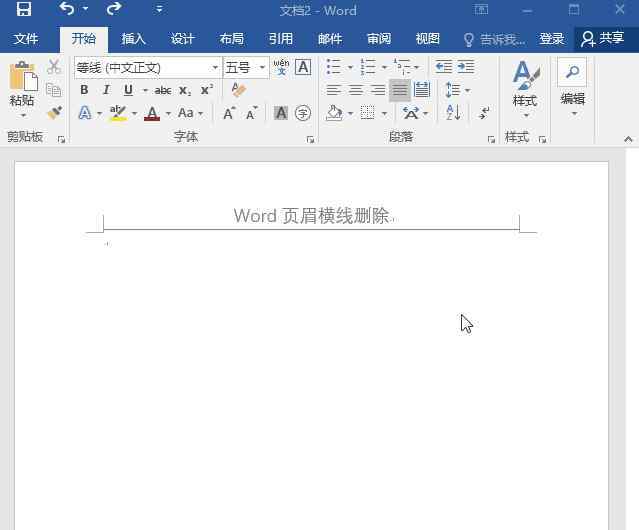Toggle bold formatting
639x530 pixels.
point(84,90)
